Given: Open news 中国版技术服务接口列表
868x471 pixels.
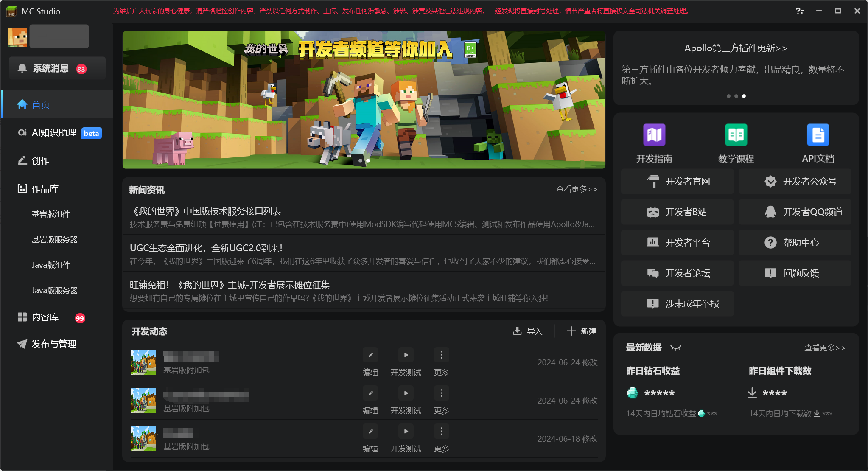Looking at the screenshot, I should click(364, 217).
